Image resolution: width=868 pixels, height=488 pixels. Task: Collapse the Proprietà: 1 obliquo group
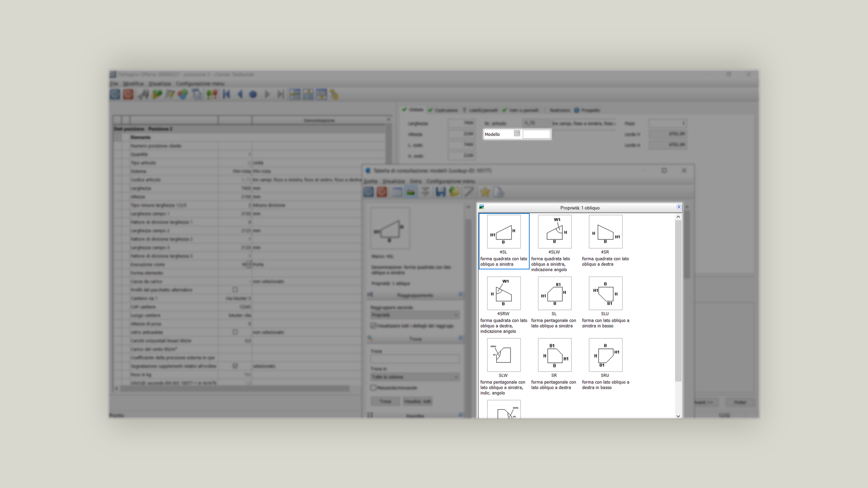(679, 207)
